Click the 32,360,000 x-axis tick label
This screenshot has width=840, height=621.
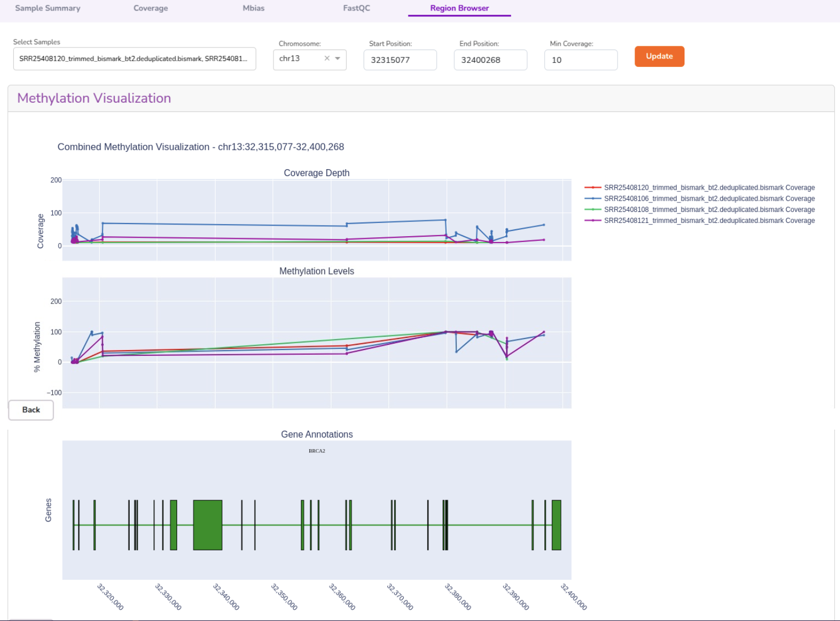342,597
